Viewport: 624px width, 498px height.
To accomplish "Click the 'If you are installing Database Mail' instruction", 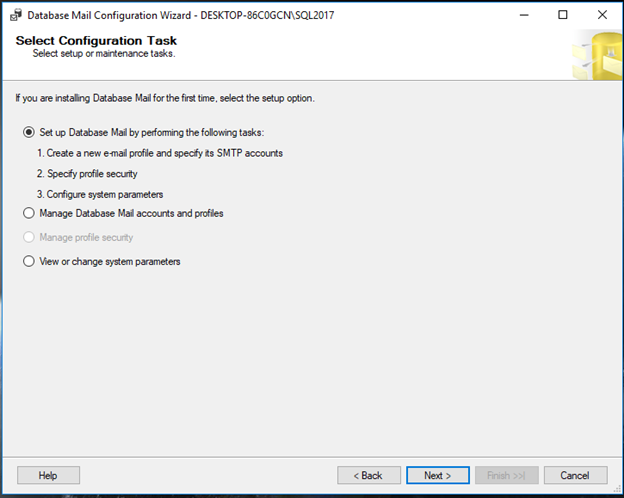I will (x=165, y=98).
